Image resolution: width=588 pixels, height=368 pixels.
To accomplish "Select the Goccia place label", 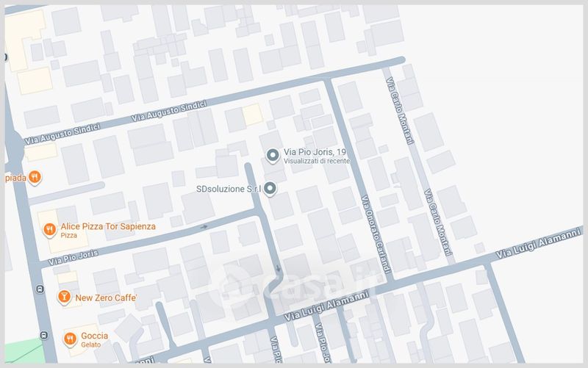I will 96,336.
